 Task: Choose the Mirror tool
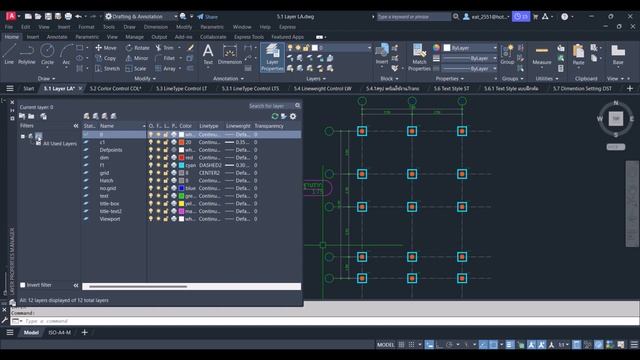pyautogui.click(x=137, y=58)
